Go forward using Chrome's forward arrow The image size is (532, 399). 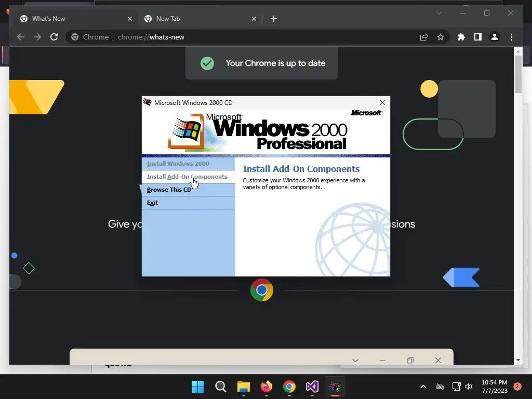tap(37, 37)
